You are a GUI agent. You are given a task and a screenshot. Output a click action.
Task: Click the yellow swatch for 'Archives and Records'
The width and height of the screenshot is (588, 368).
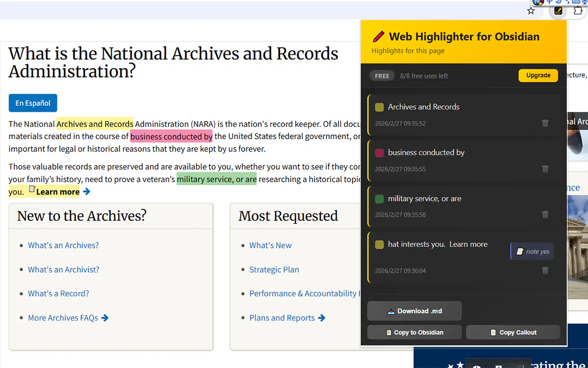pos(379,107)
